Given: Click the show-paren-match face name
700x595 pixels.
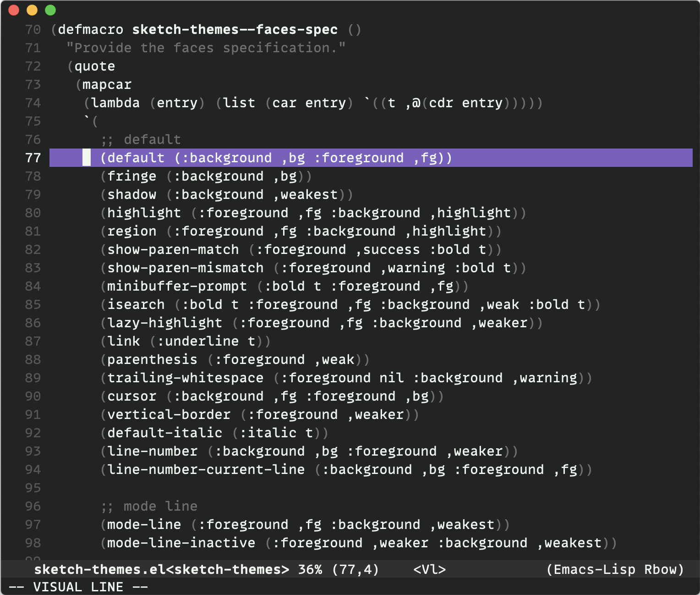Looking at the screenshot, I should [x=173, y=250].
